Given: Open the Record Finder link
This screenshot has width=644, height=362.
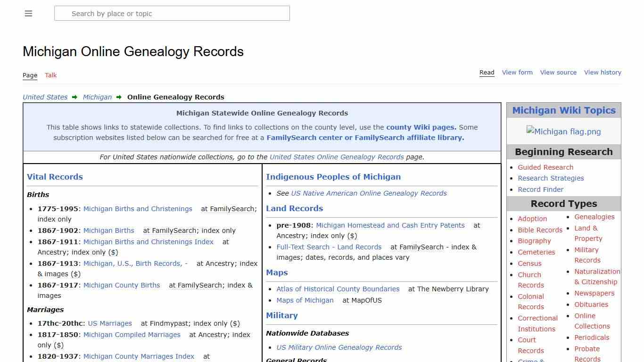Looking at the screenshot, I should pos(540,189).
